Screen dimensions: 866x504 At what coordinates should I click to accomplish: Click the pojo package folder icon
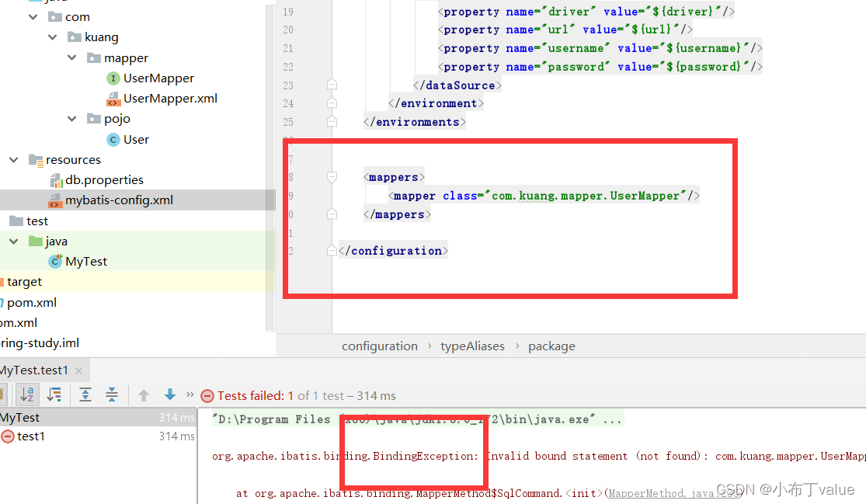coord(94,118)
